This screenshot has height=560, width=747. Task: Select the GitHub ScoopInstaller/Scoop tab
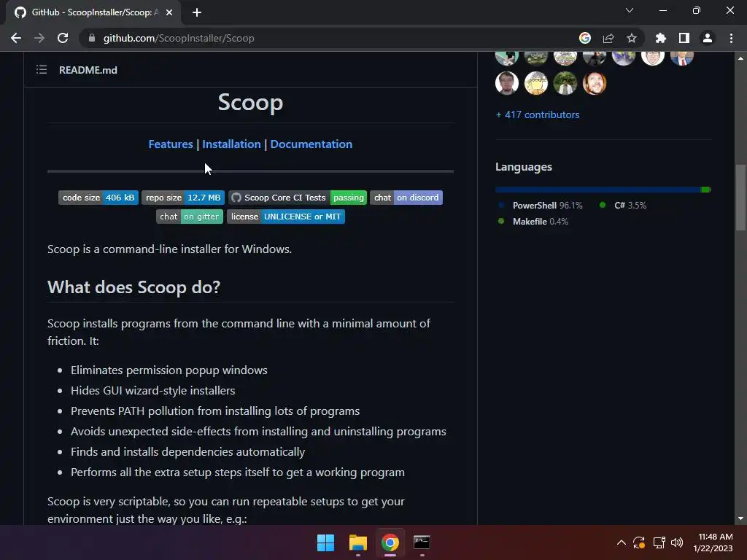93,12
